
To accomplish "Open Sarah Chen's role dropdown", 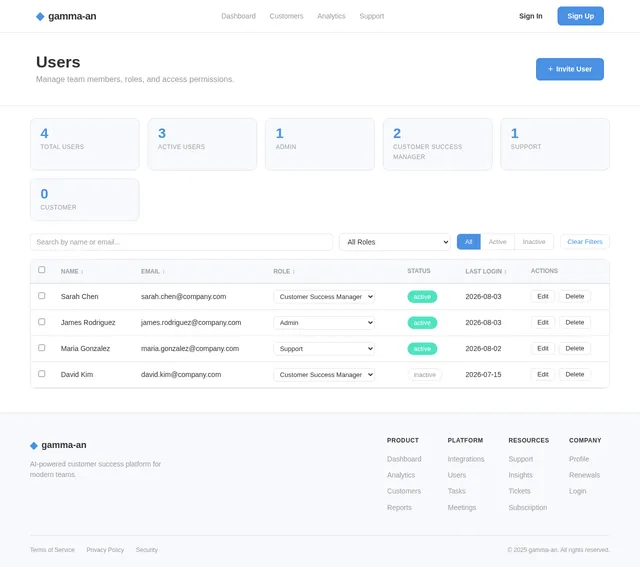I will coord(324,297).
